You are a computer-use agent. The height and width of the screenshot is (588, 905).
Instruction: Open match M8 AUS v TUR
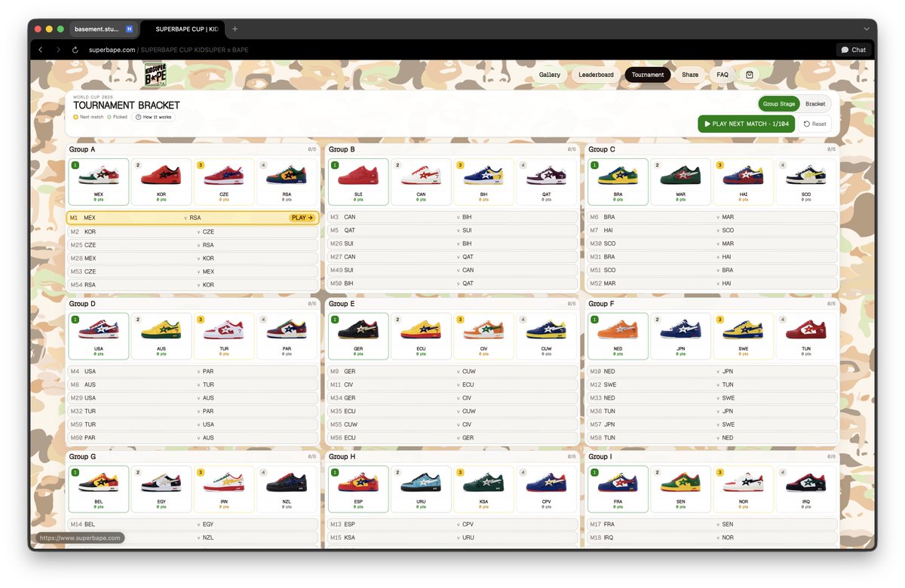[192, 384]
